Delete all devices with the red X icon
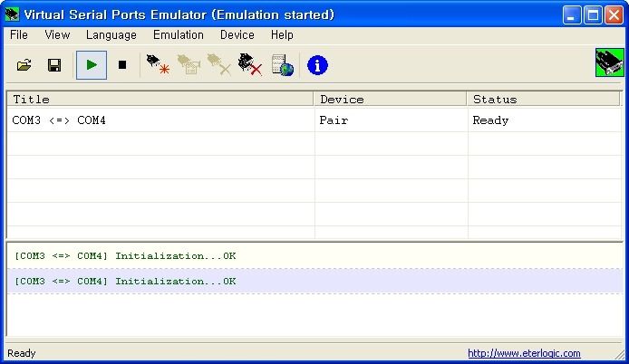Viewport: 629px width, 364px height. (250, 65)
